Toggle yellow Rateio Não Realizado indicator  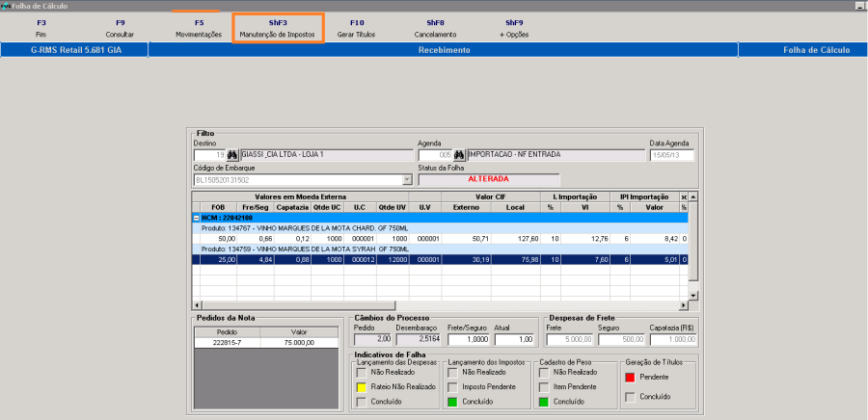(361, 387)
